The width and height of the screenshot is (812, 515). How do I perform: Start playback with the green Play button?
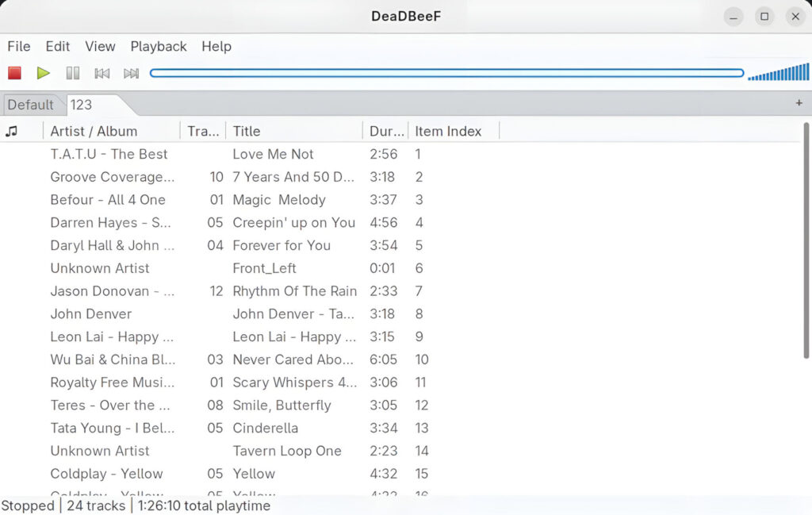pos(44,73)
